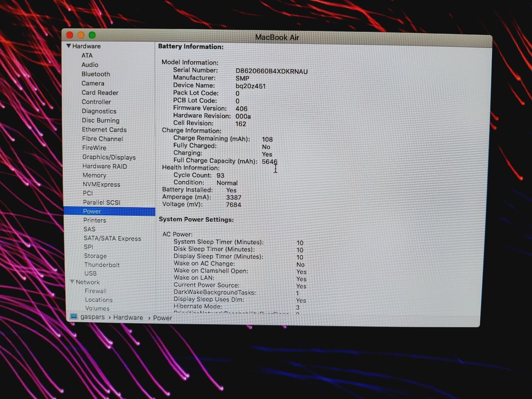Select Hardware RAID entry
This screenshot has width=532, height=399.
pos(105,166)
